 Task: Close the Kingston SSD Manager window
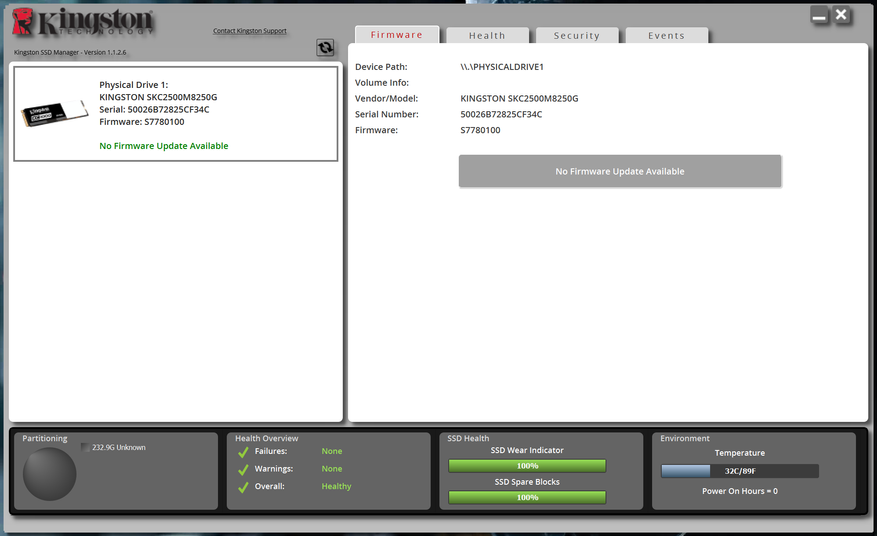point(842,15)
